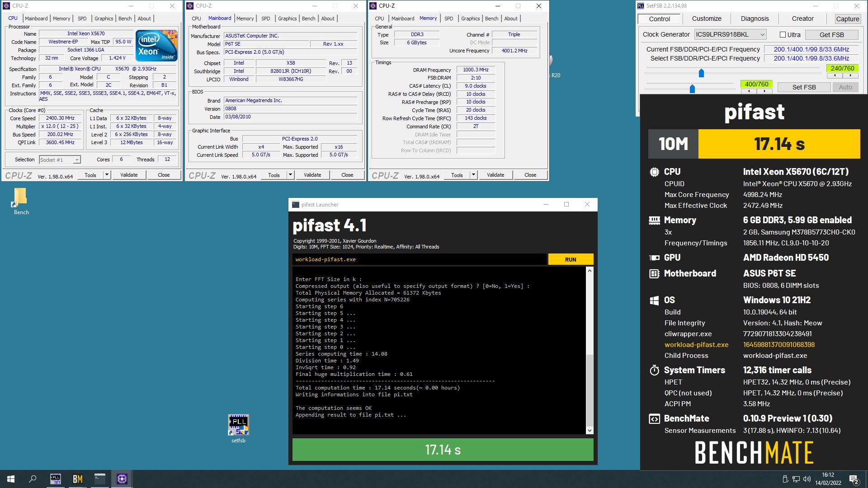The width and height of the screenshot is (868, 488).
Task: Close button in Mainboard CPU-Z footer
Action: (x=347, y=175)
